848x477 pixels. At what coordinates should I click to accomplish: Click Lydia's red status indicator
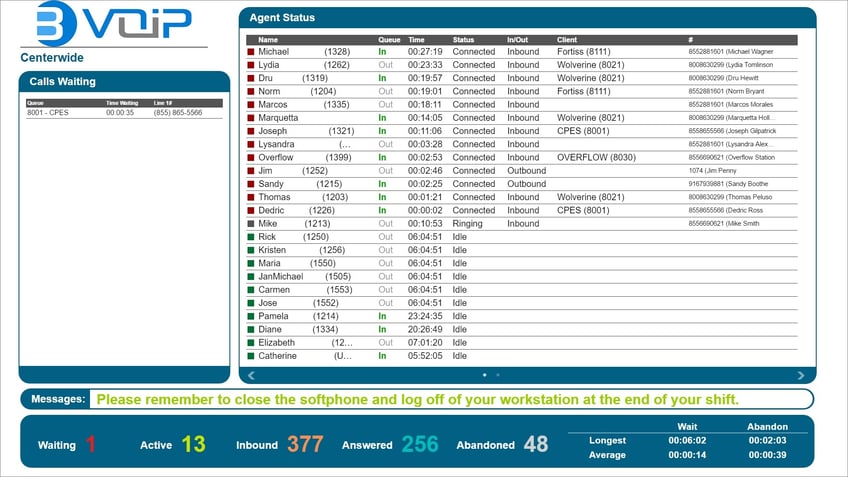[251, 65]
